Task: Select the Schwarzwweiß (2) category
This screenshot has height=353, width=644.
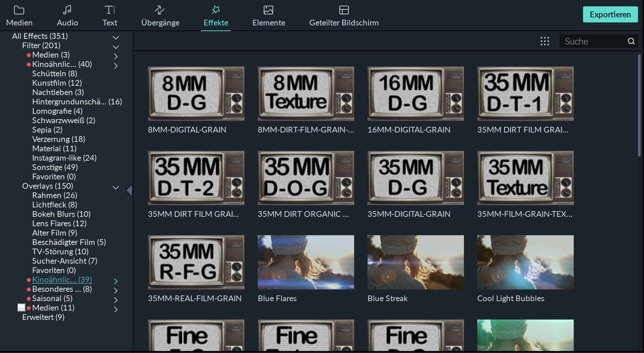Action: click(x=64, y=120)
